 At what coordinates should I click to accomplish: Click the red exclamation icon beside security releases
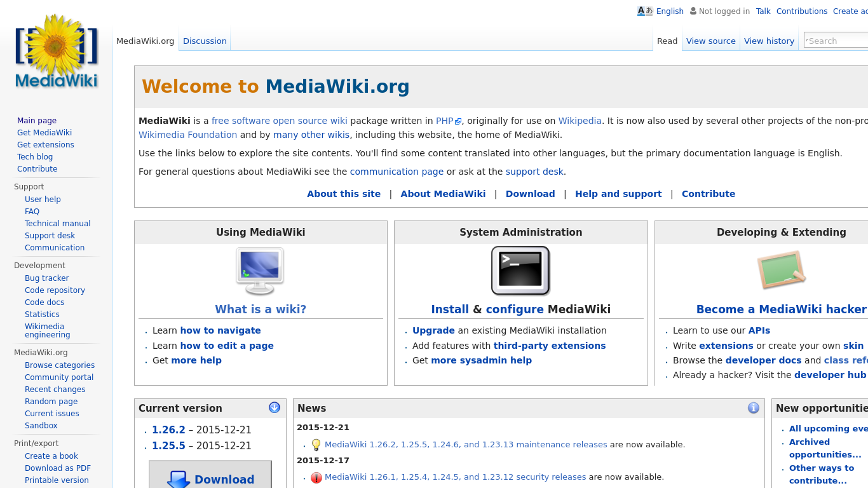(x=316, y=477)
